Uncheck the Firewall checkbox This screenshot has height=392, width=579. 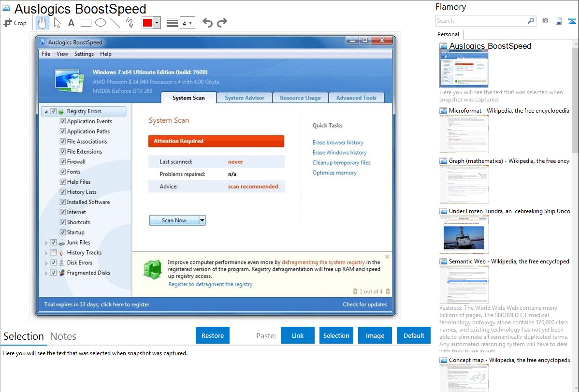62,161
